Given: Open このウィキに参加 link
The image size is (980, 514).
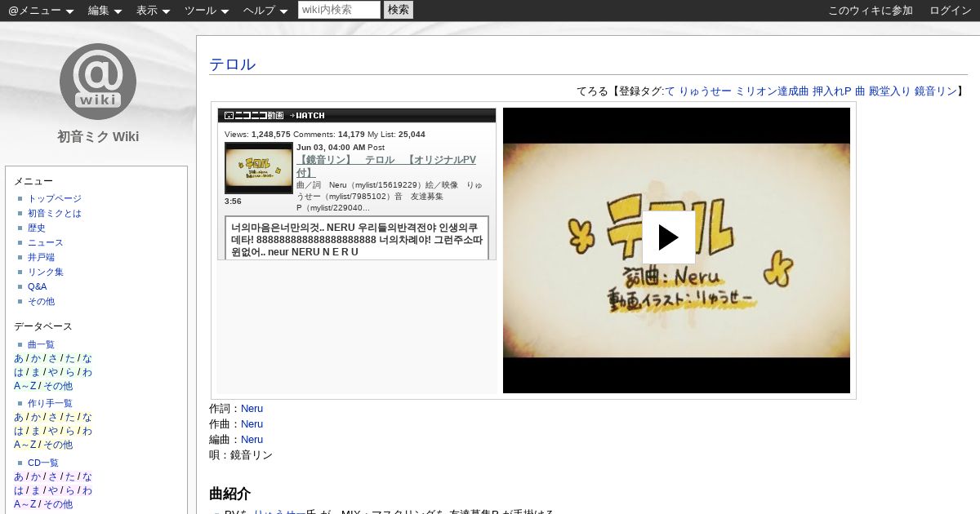Looking at the screenshot, I should click(x=871, y=11).
